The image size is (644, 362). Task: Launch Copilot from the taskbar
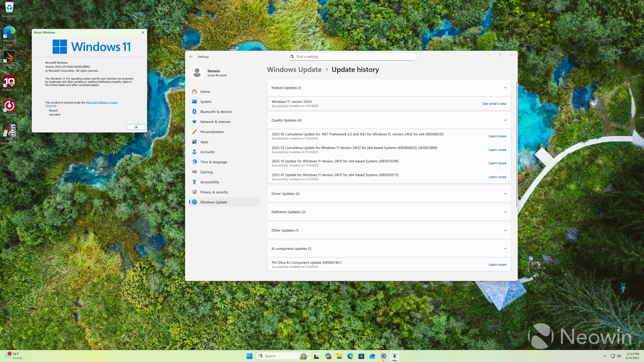coord(328,356)
